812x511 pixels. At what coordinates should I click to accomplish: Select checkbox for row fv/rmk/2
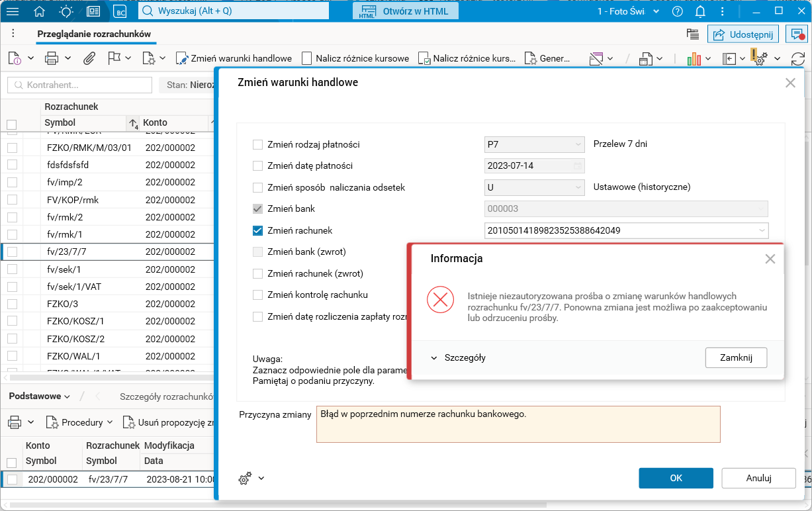(12, 217)
